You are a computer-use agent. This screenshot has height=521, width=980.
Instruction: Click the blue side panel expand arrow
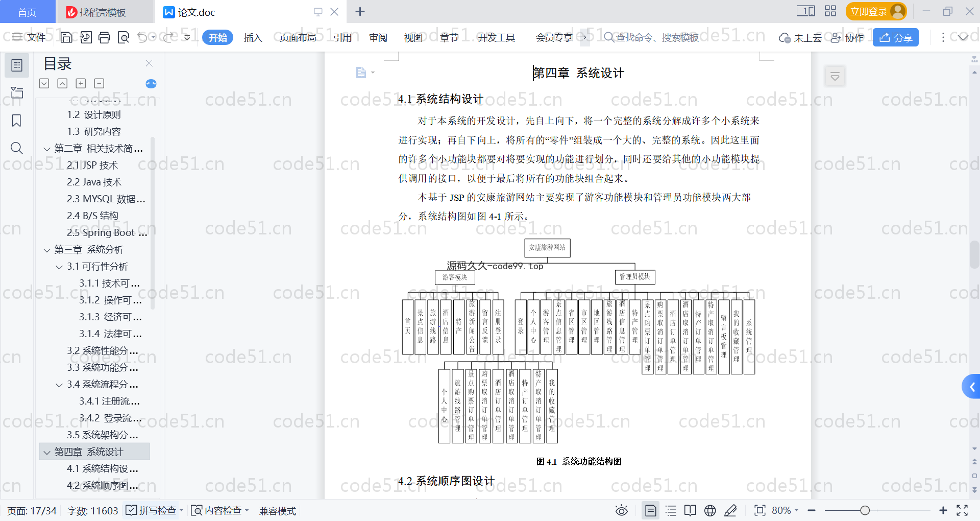971,387
